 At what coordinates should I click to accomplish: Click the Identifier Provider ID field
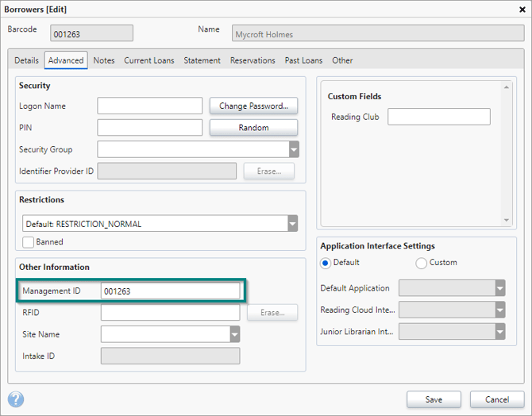point(167,171)
